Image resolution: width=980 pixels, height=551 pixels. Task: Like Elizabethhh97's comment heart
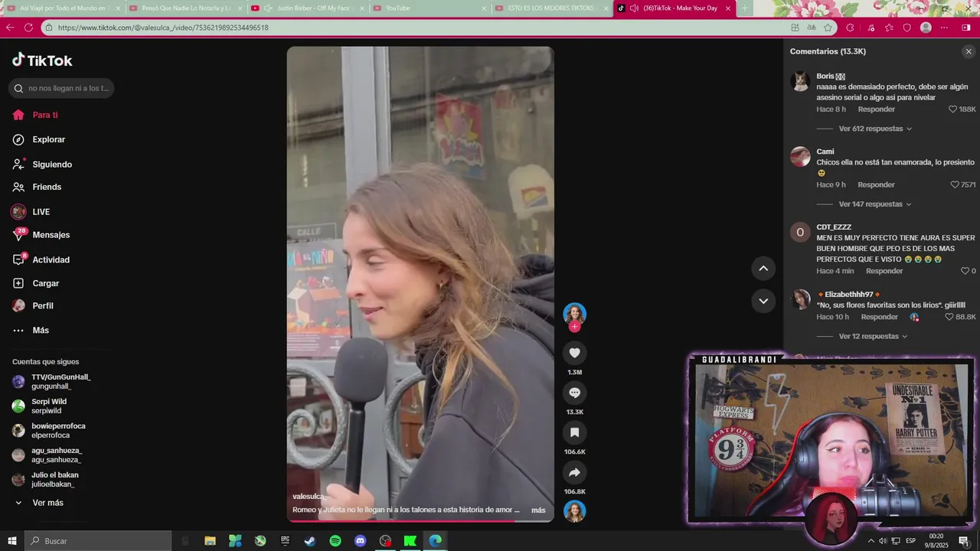click(x=949, y=317)
